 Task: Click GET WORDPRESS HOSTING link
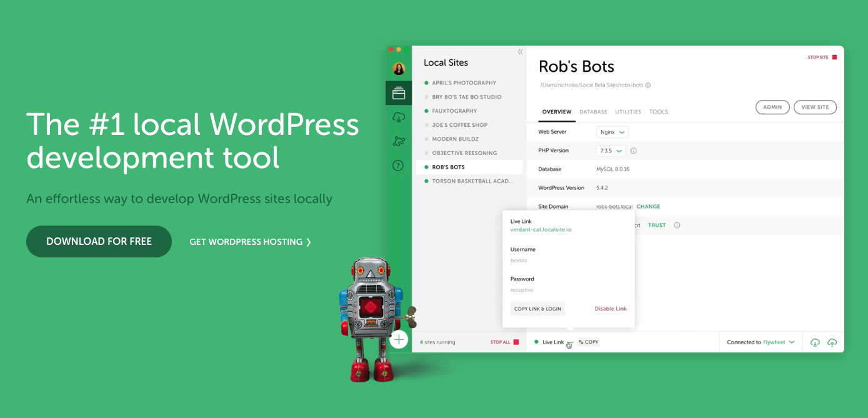coord(251,242)
